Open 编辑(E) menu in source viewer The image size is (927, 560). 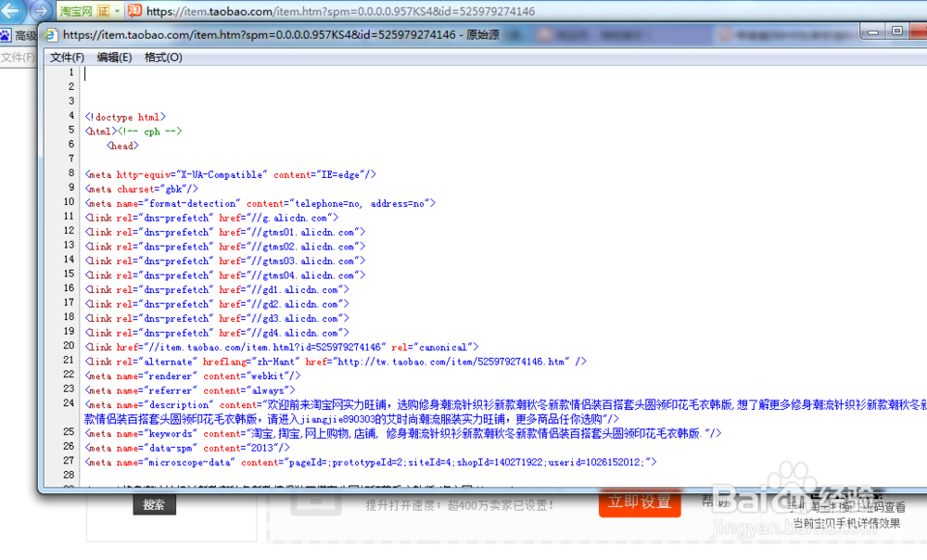(114, 57)
